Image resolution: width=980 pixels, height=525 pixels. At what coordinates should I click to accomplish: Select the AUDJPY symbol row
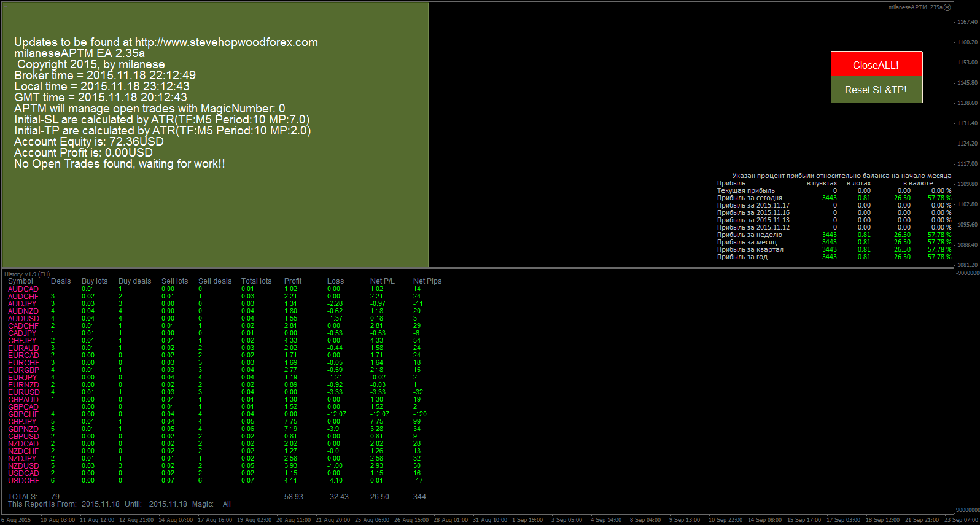[x=215, y=303]
